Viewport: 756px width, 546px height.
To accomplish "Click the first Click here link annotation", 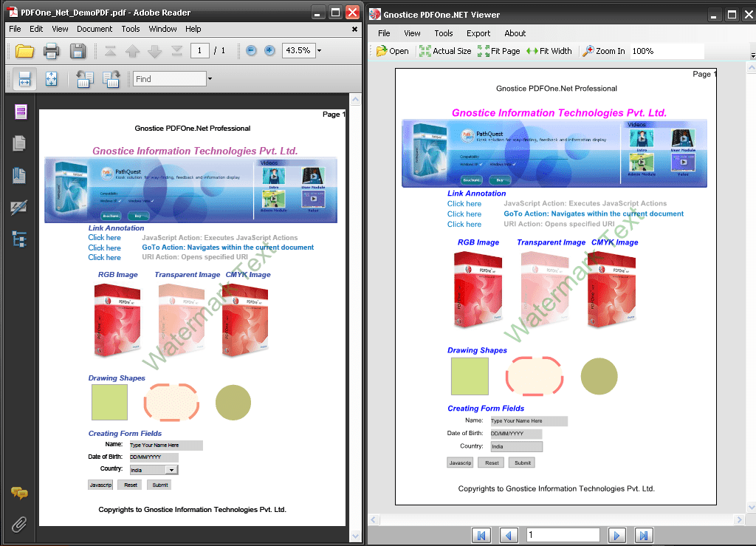I will 104,238.
